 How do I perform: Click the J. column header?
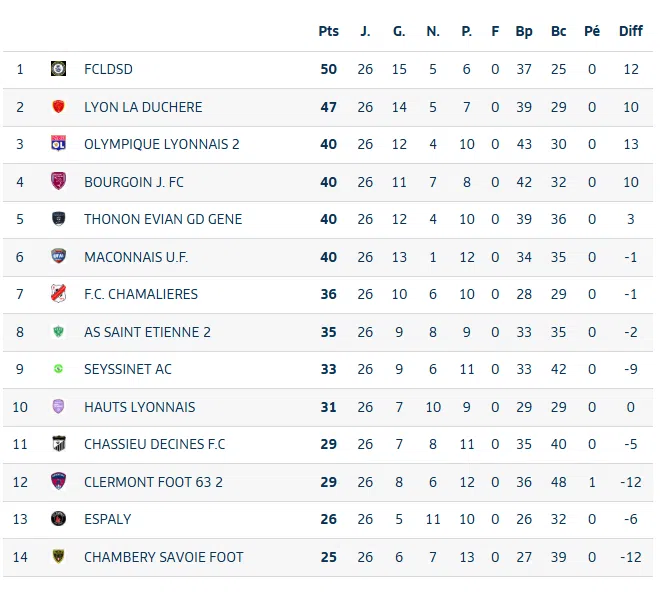point(365,31)
